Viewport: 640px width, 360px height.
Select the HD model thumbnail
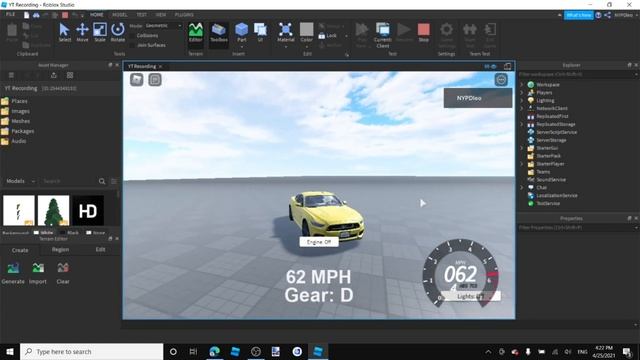click(88, 211)
